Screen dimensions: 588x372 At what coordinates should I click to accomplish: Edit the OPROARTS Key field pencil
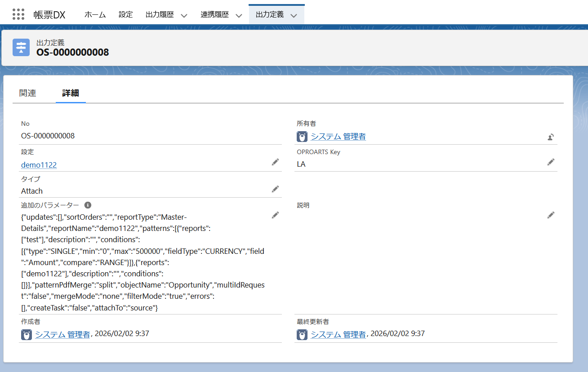tap(551, 162)
